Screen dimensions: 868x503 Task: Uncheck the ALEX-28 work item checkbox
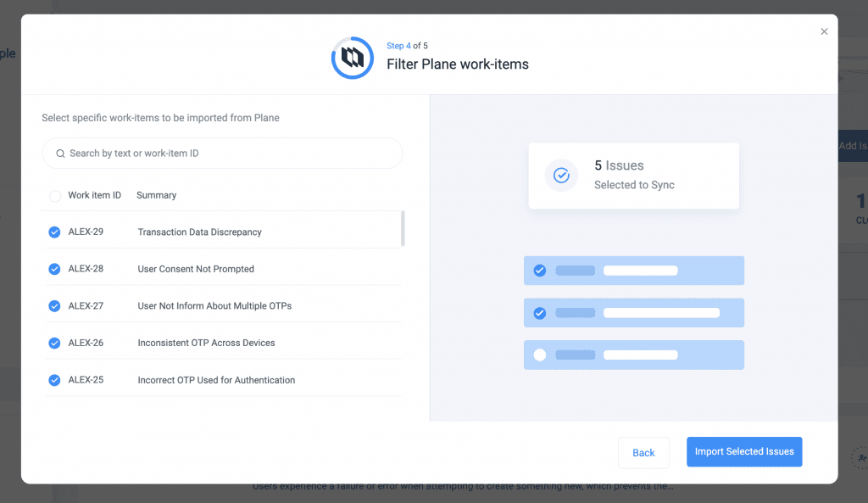tap(54, 269)
